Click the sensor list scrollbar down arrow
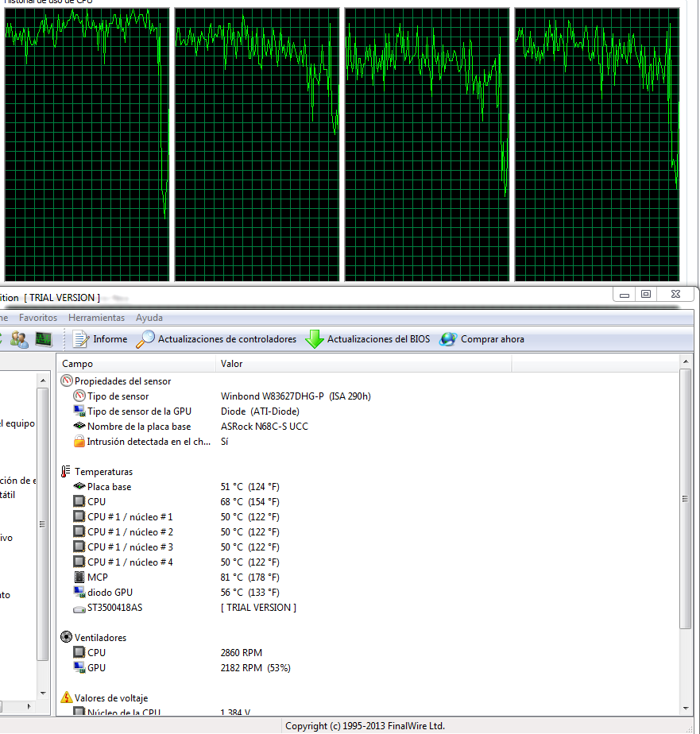 coord(686,709)
